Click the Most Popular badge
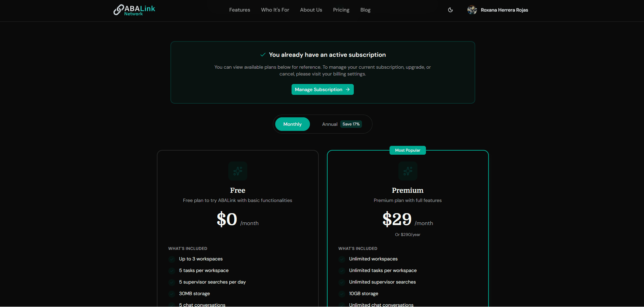Viewport: 644px width, 307px height. (x=408, y=150)
